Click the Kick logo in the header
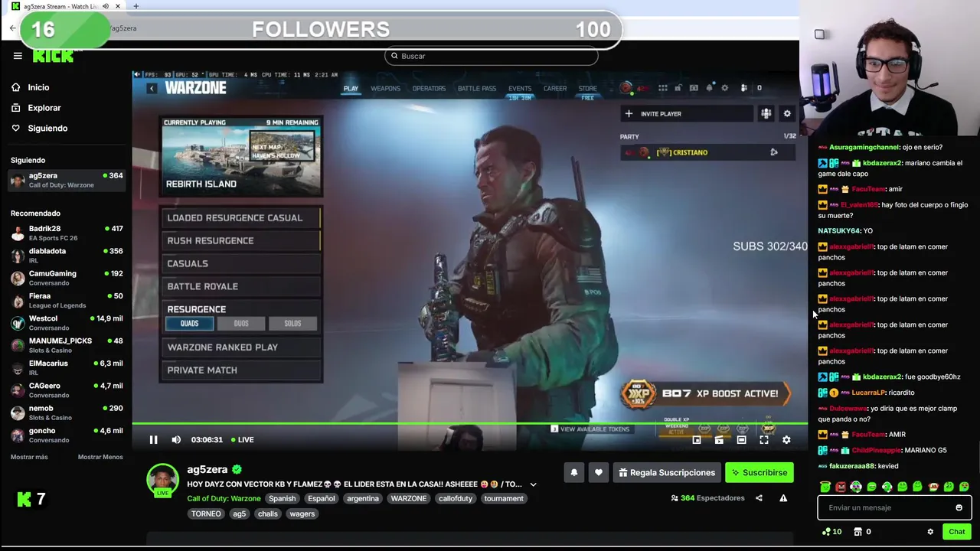 [x=53, y=57]
